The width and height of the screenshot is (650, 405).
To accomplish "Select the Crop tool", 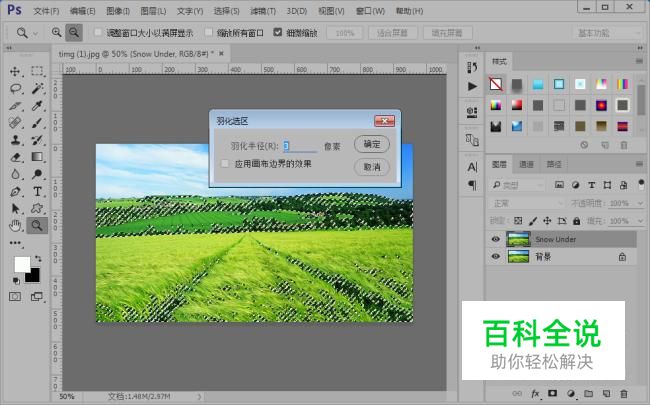I will (x=15, y=106).
